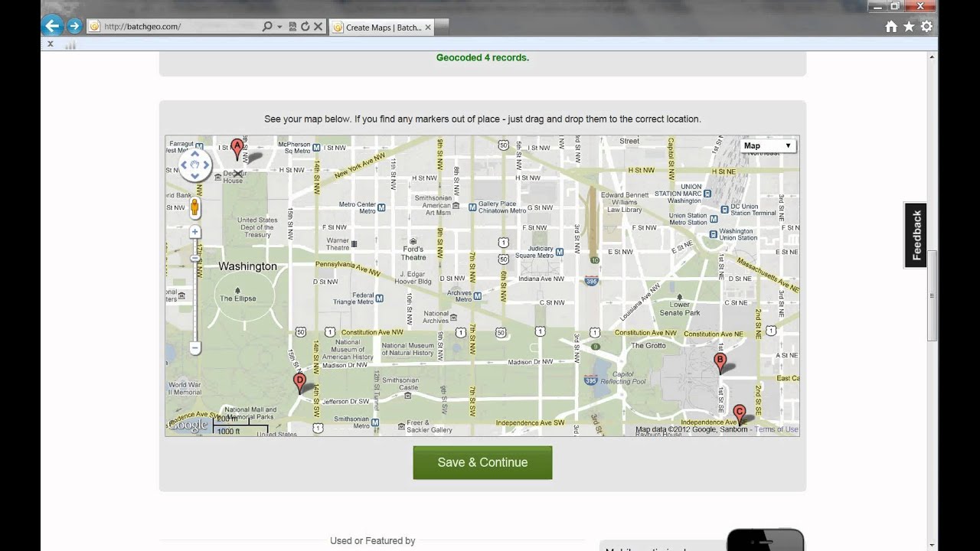Click the scrollbar up arrow
This screenshot has height=551, width=980.
(932, 56)
